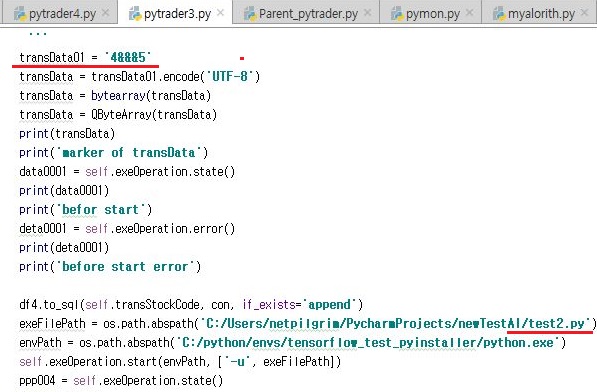Click the Python file icon on pytrader4.py tab
Screen dimensions: 597x392
click(20, 14)
